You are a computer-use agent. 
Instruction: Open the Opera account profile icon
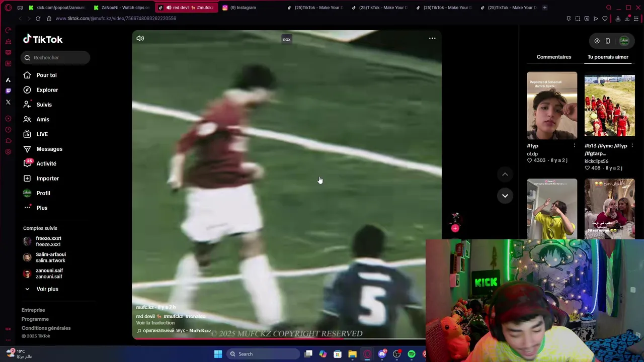[618, 19]
